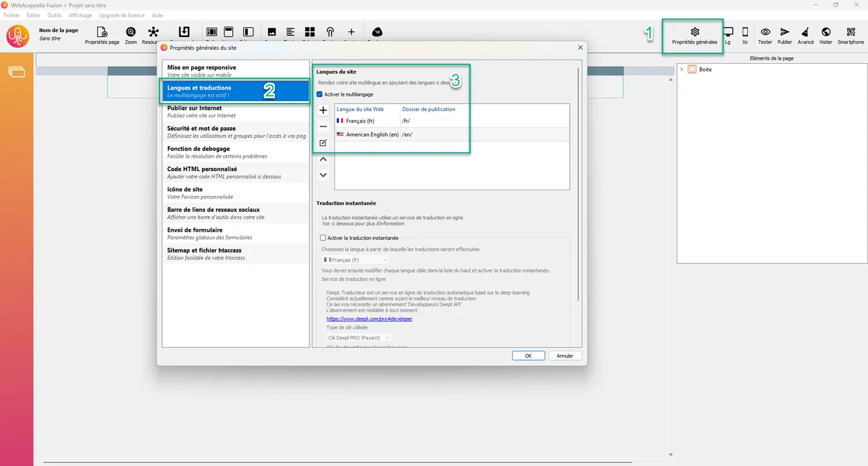Remove selected language with minus icon
The image size is (868, 466).
click(x=323, y=127)
